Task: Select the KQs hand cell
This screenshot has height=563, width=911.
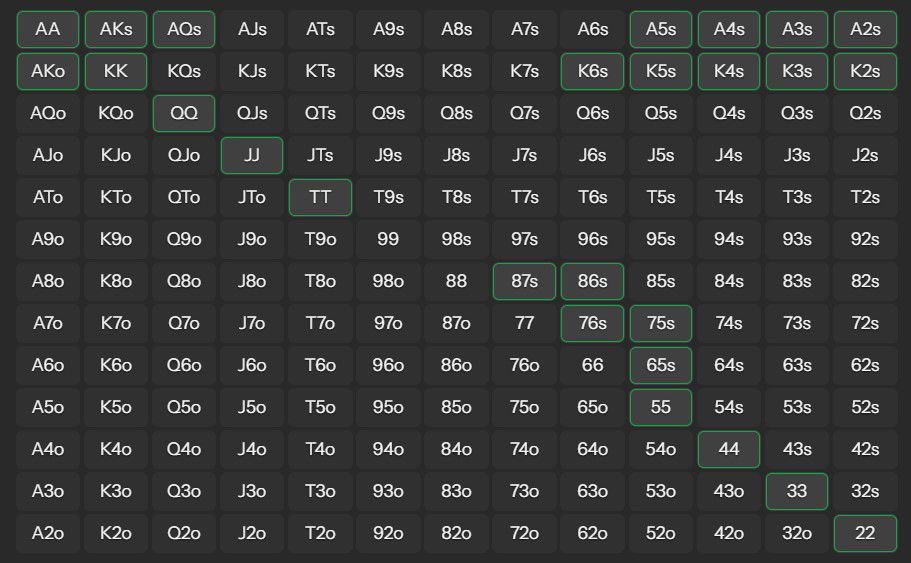Action: point(184,72)
